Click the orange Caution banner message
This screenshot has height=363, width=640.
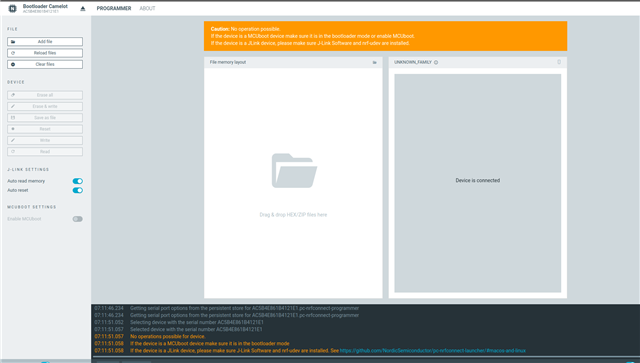[385, 36]
